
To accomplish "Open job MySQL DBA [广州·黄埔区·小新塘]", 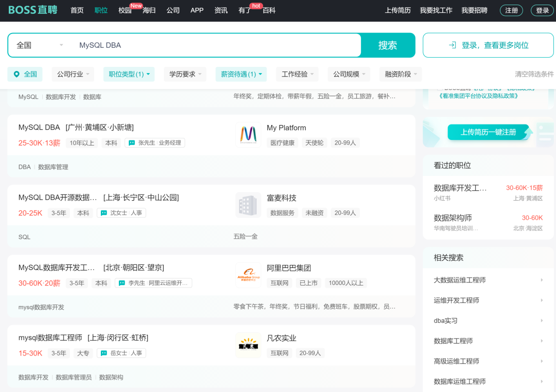I will 76,127.
